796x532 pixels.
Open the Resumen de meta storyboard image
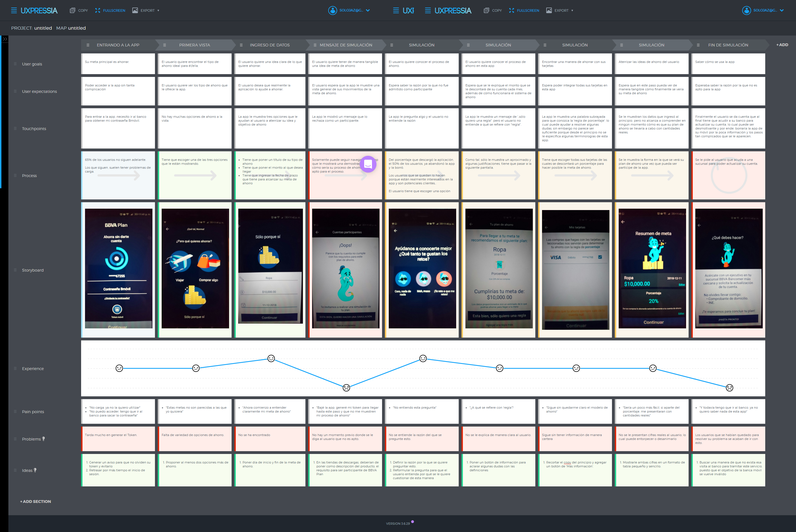click(652, 268)
